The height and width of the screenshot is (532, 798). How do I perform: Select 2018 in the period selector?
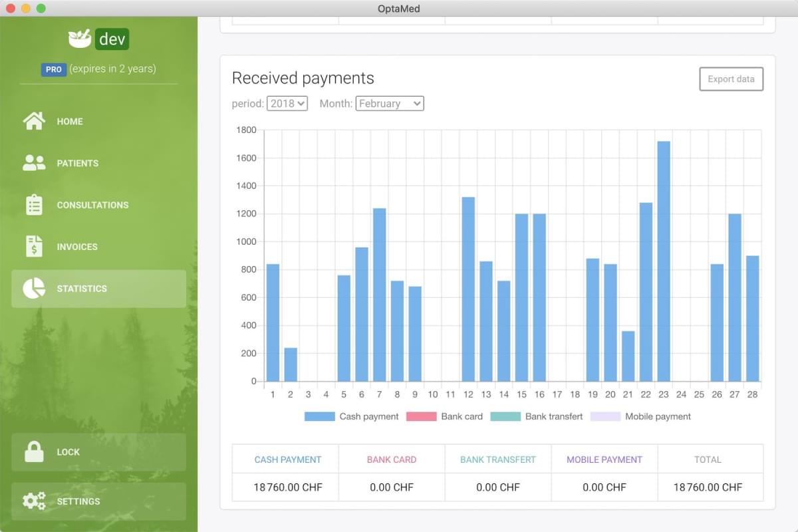(x=287, y=103)
